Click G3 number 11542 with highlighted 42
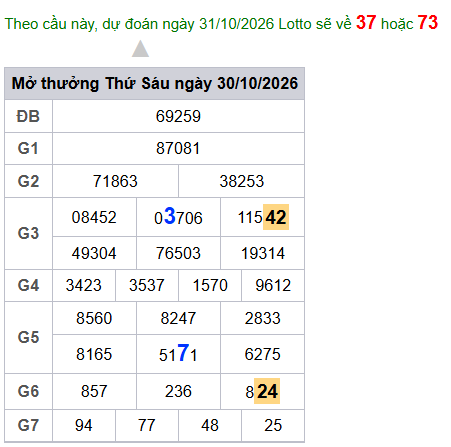Viewport: 451px width, 447px height. (263, 217)
